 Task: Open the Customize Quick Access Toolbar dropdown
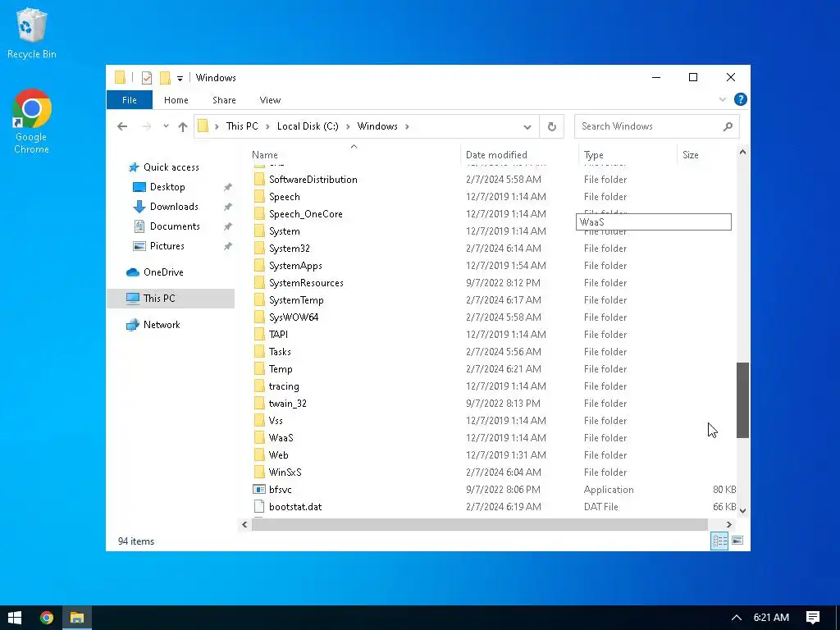pos(180,79)
